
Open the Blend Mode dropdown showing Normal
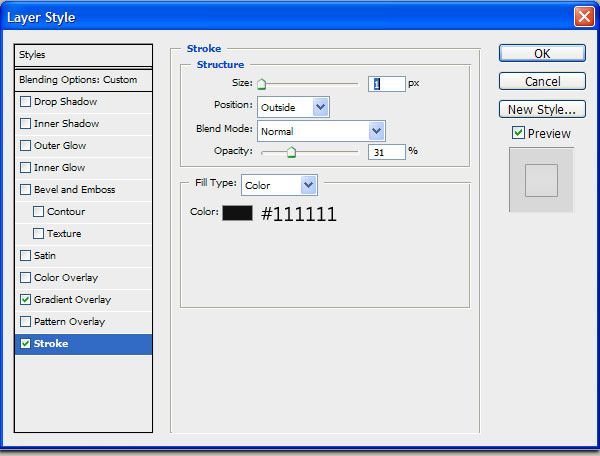(321, 131)
